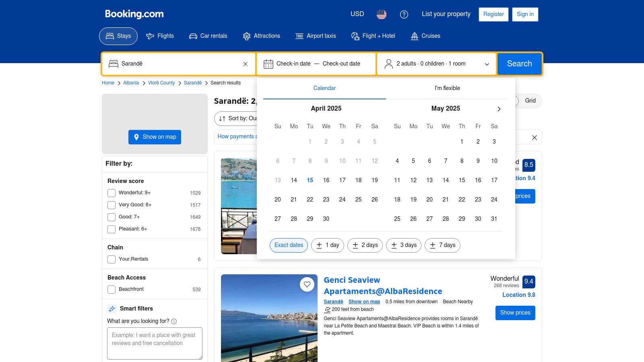Select May 10 in the calendar
Image resolution: width=644 pixels, height=362 pixels.
[494, 161]
